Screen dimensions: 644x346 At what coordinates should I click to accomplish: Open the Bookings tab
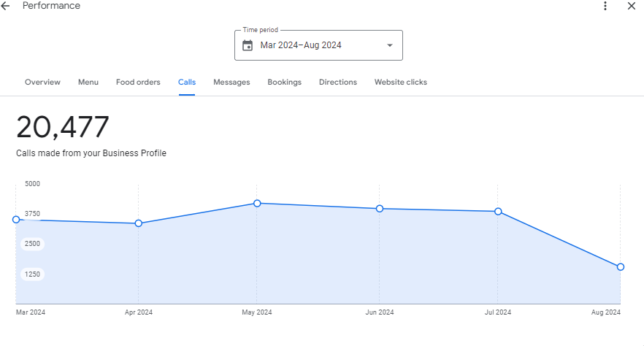pos(284,82)
